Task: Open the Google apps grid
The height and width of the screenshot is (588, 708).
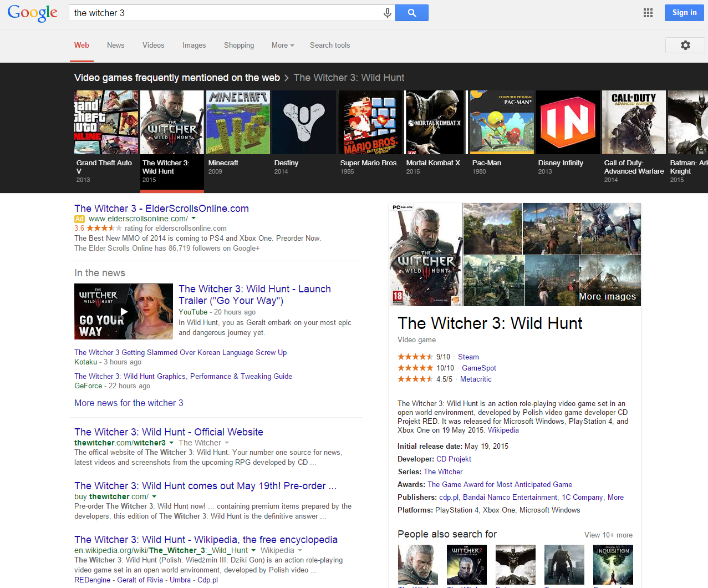Action: click(x=648, y=13)
